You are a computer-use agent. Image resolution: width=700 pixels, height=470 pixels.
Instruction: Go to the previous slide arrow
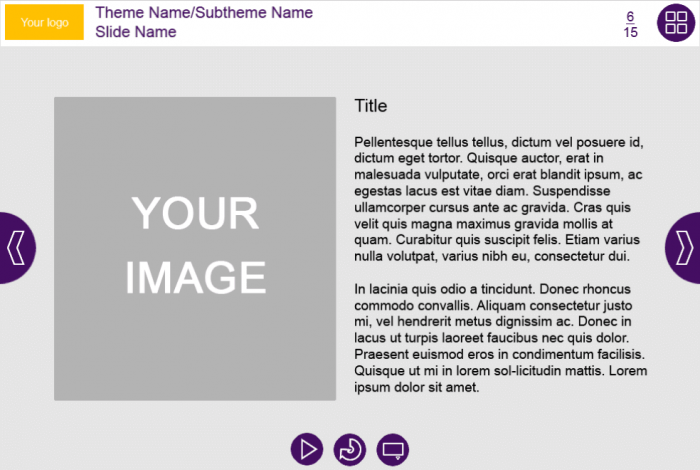[x=16, y=247]
